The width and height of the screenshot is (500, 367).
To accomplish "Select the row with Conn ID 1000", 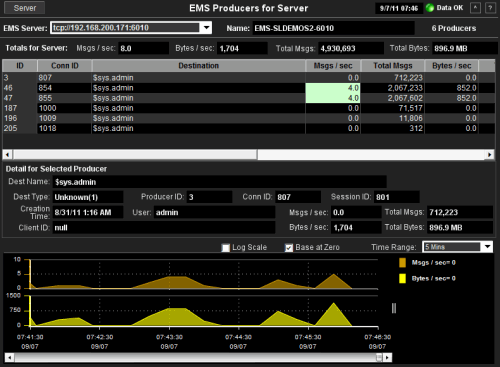I will tap(248, 108).
